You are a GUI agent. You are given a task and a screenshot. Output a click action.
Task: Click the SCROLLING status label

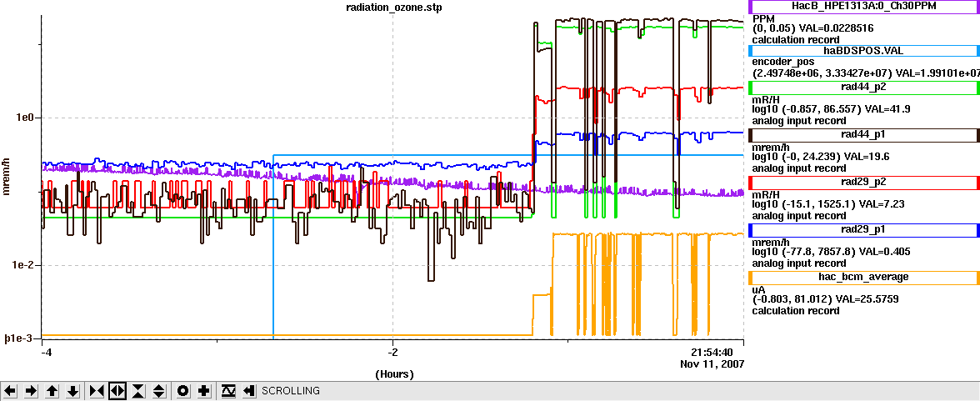pos(291,391)
